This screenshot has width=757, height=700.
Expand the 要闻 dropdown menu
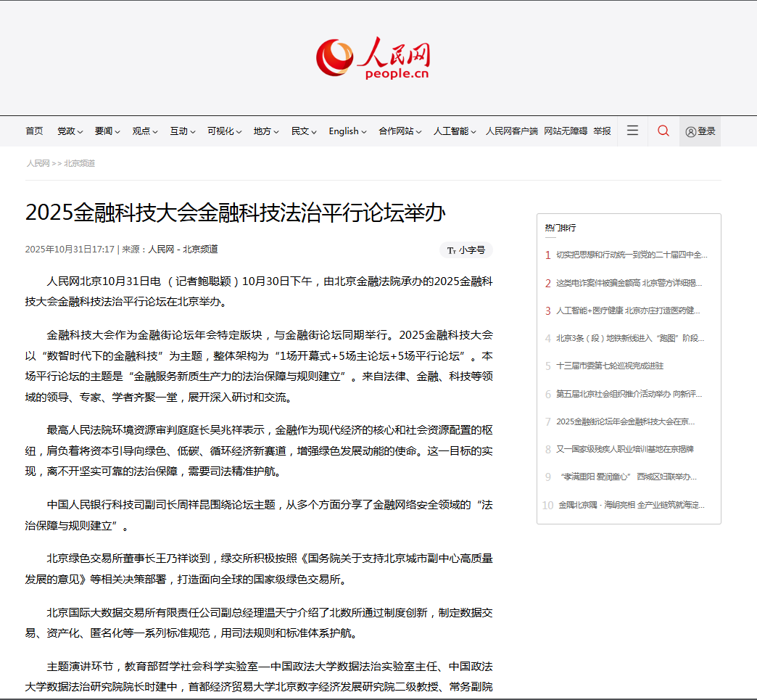[107, 131]
